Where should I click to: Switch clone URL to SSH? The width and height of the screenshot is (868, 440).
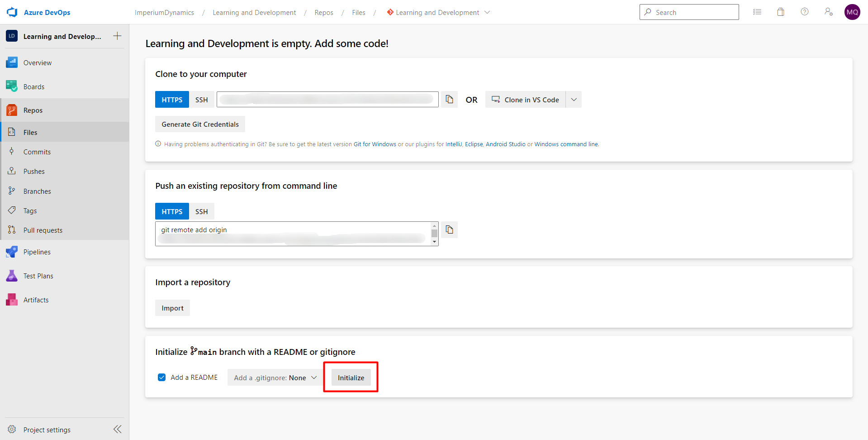click(x=201, y=99)
